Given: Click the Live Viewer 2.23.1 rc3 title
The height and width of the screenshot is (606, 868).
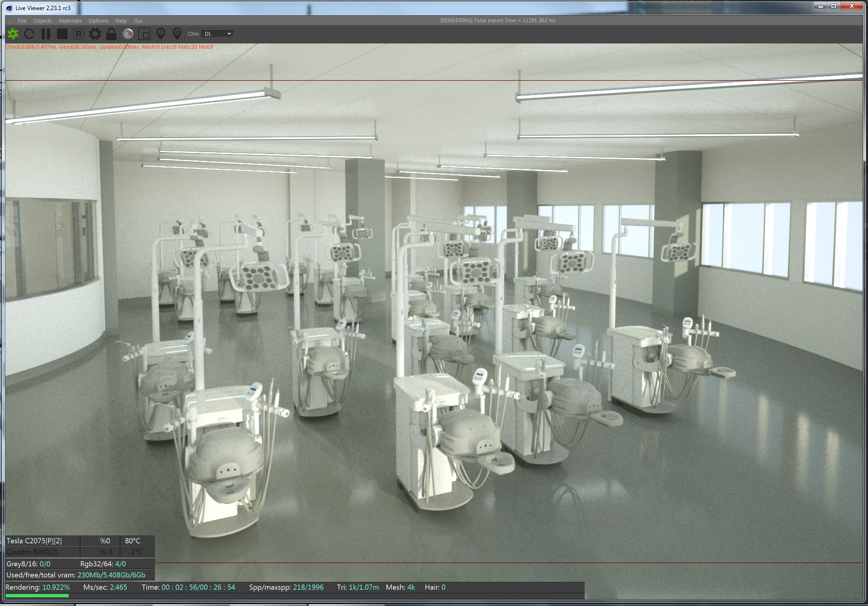Looking at the screenshot, I should click(x=43, y=8).
